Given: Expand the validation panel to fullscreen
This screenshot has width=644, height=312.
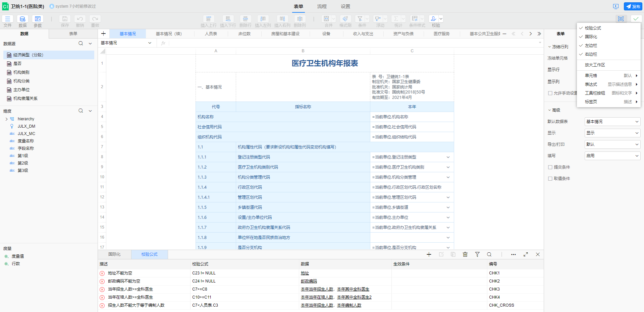Looking at the screenshot, I should (x=526, y=255).
